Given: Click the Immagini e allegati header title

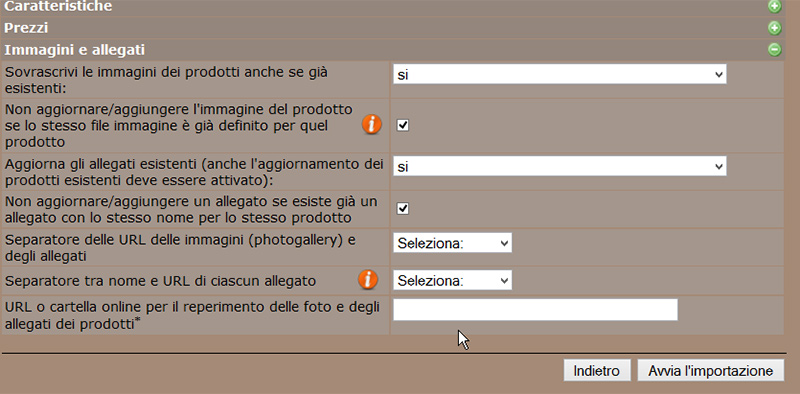Looking at the screenshot, I should pos(74,50).
